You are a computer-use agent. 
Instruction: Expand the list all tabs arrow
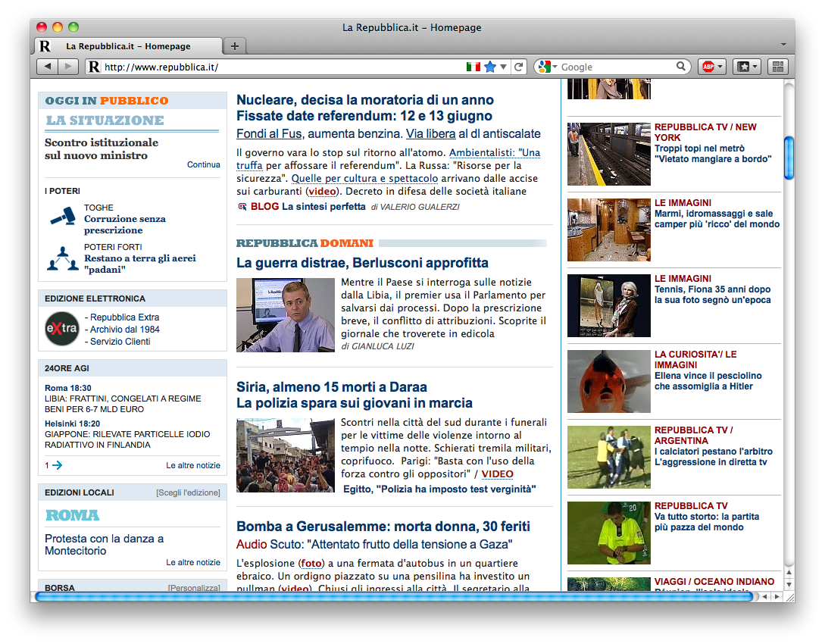[x=783, y=45]
